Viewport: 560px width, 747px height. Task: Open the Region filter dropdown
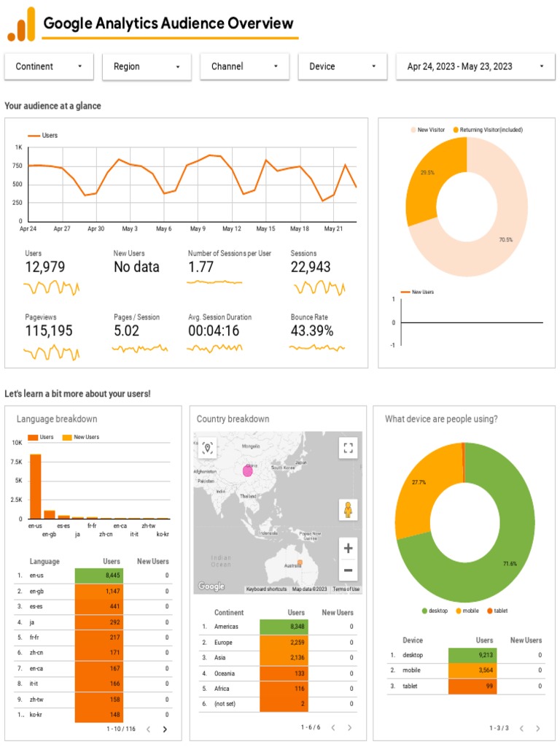[x=147, y=66]
